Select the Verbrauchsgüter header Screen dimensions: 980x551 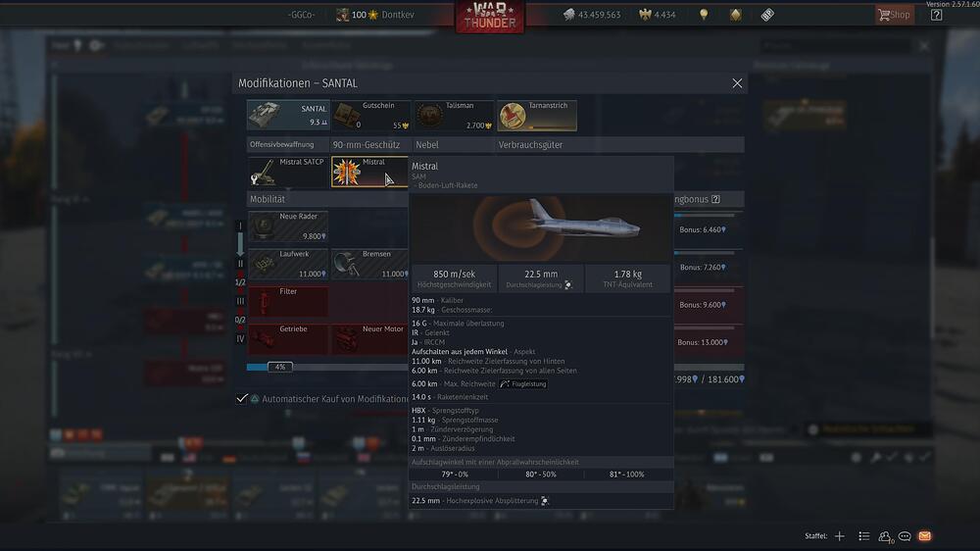pyautogui.click(x=530, y=144)
